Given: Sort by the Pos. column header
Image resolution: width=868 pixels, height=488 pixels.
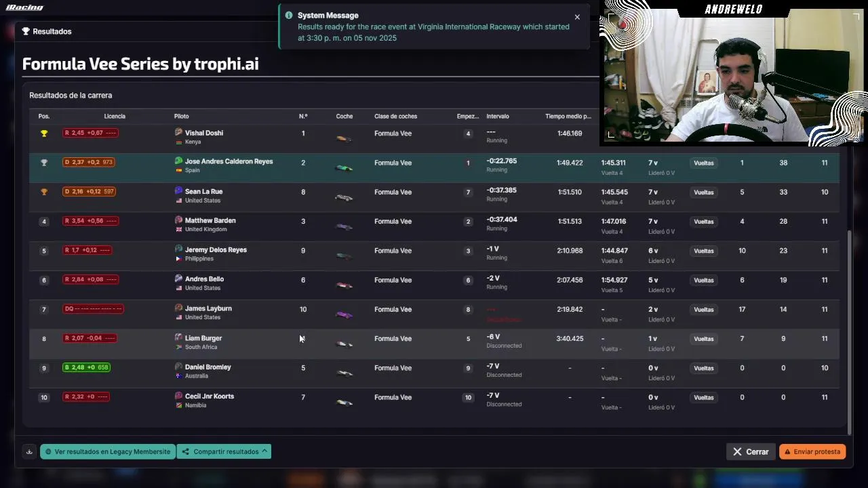Looking at the screenshot, I should pyautogui.click(x=44, y=117).
